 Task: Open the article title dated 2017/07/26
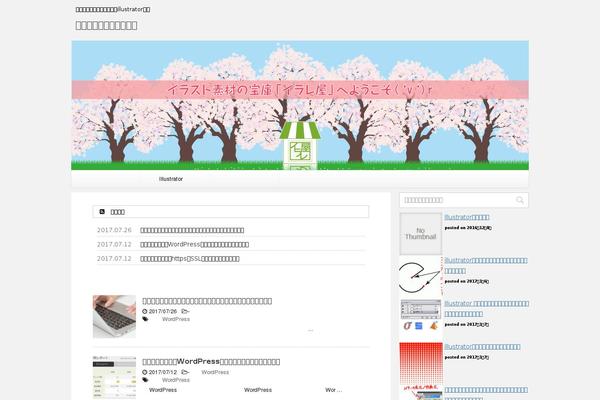(207, 301)
